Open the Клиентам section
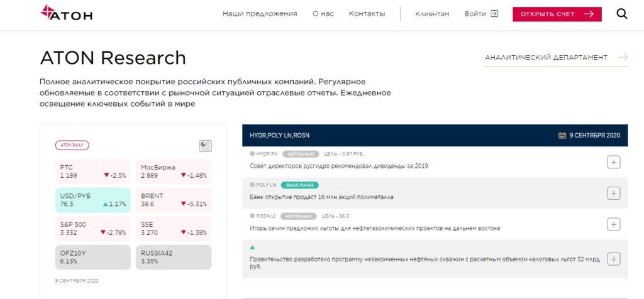Image resolution: width=644 pixels, height=299 pixels. click(x=432, y=14)
